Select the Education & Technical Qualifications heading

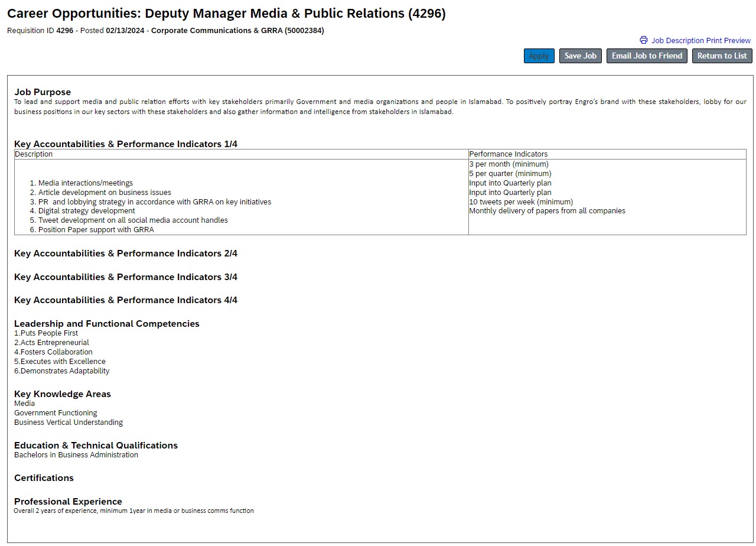[96, 446]
